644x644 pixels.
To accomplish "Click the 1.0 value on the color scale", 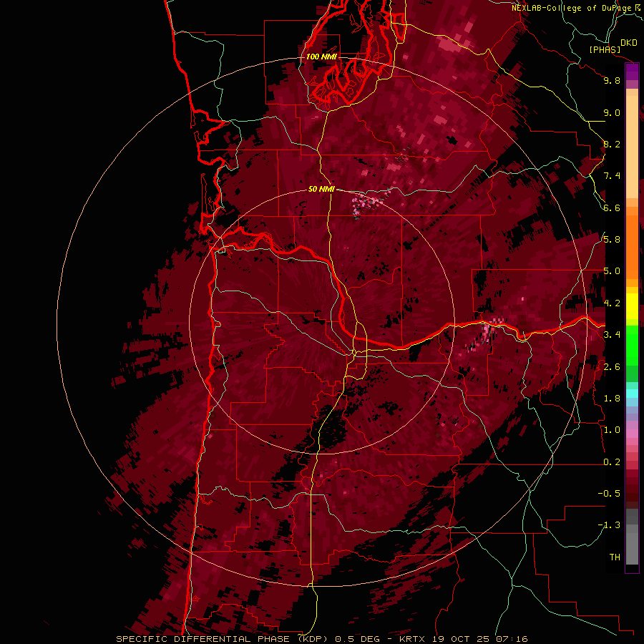I will [x=612, y=431].
